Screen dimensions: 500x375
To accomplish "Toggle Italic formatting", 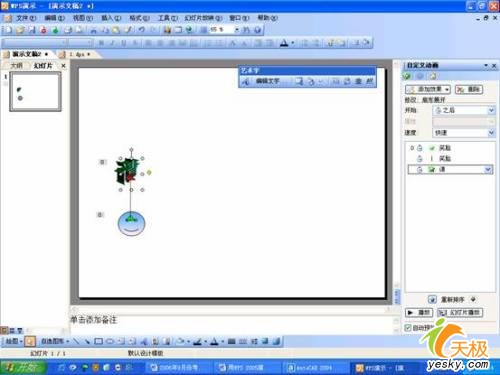I will (x=112, y=43).
